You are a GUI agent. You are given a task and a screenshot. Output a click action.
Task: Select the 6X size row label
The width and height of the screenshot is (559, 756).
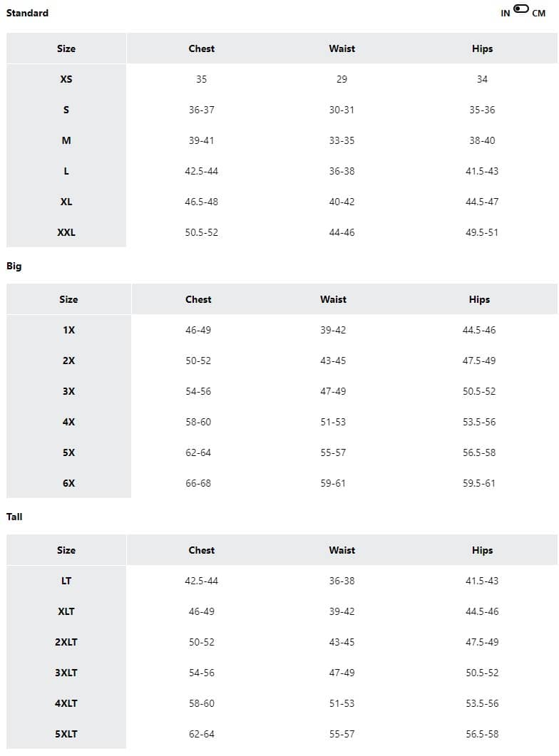68,483
